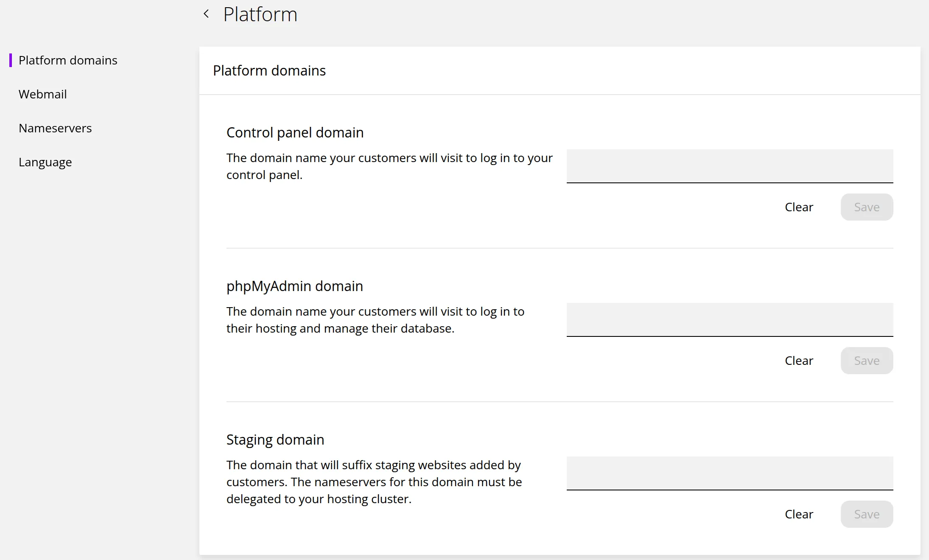Go back using the arrow beside Platform
The height and width of the screenshot is (560, 929).
pos(206,14)
